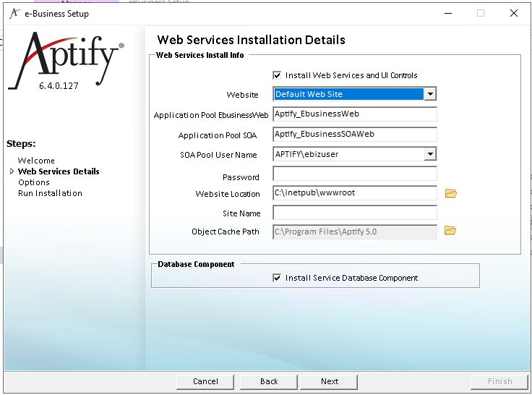532x395 pixels.
Task: Uncheck Install Web Services and UI Controls
Action: (277, 75)
